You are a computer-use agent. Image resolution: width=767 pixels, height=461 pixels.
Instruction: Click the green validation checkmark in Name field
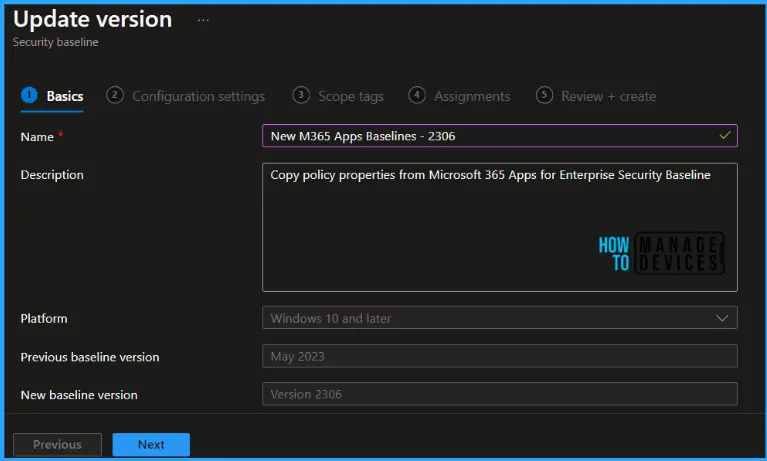(725, 135)
